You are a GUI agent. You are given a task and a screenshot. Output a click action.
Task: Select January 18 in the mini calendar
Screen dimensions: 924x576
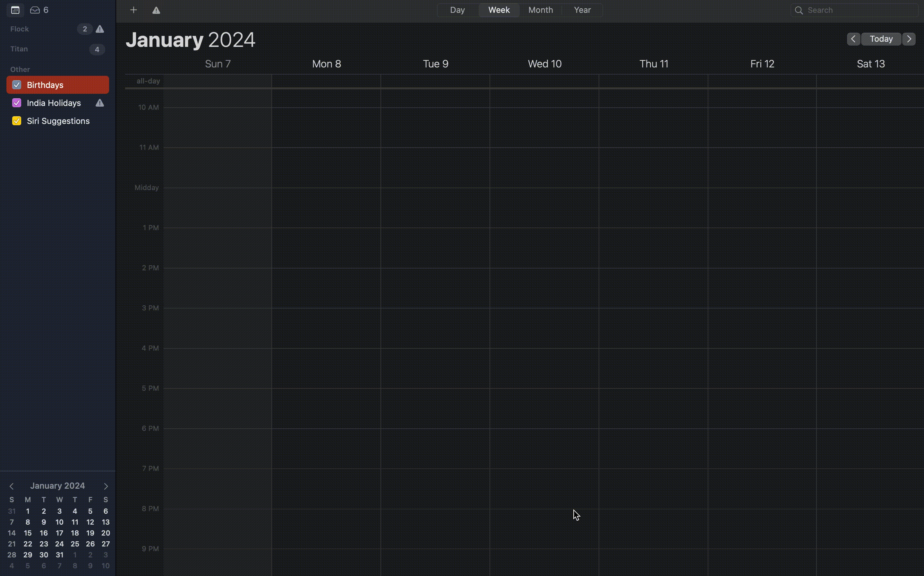click(x=75, y=533)
